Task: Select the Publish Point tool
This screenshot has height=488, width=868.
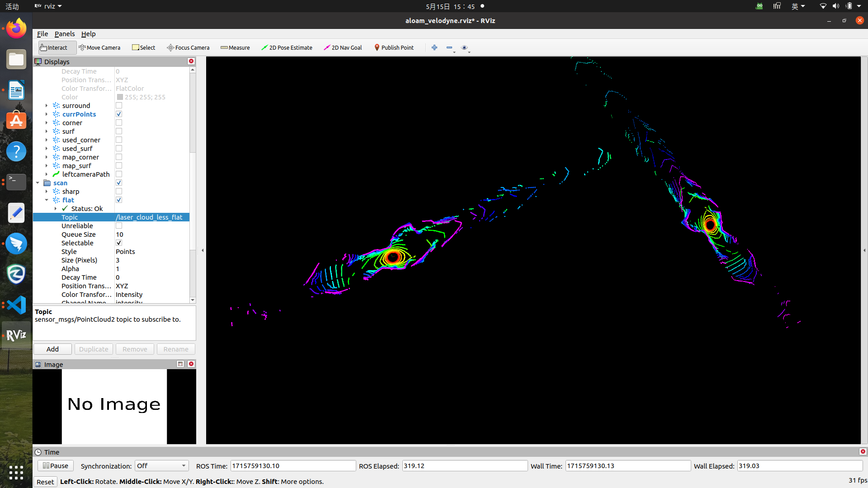Action: pos(394,47)
